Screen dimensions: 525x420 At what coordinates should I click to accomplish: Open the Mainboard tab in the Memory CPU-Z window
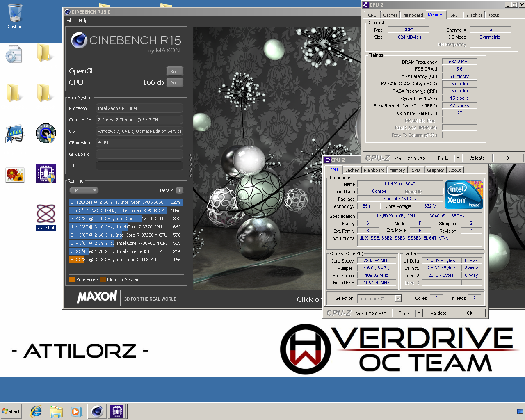413,15
